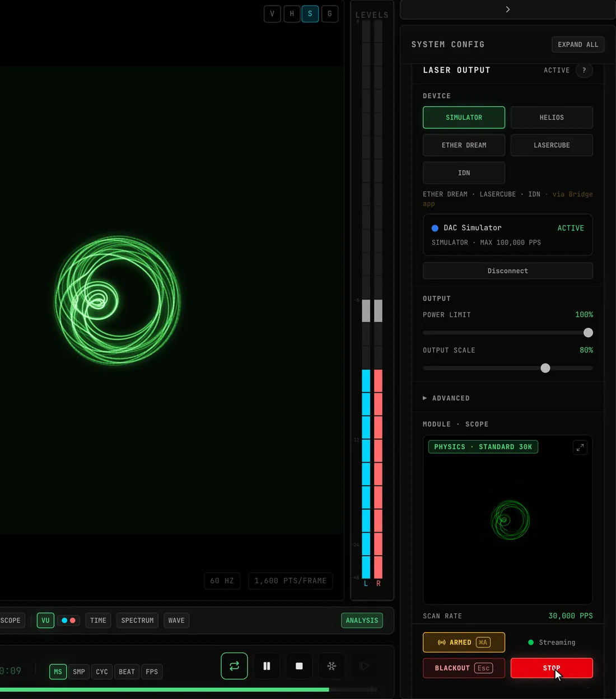Image resolution: width=616 pixels, height=699 pixels.
Task: Click the 100% power limit value
Action: 584,315
